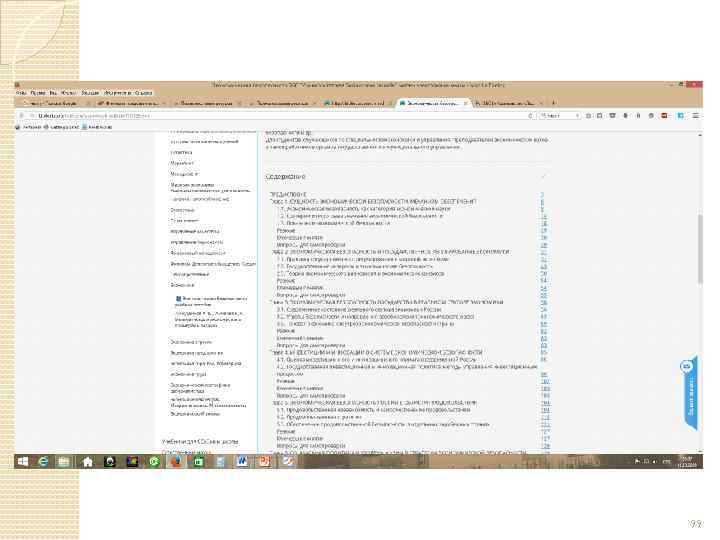Image resolution: width=720 pixels, height=540 pixels.
Task: Collapse the Содержание section arrow
Action: [x=543, y=176]
